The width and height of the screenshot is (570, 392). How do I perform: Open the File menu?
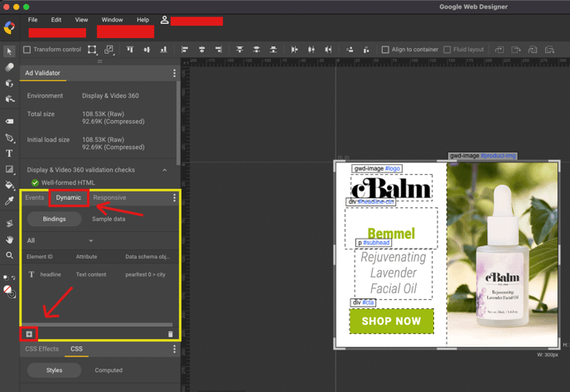coord(32,20)
